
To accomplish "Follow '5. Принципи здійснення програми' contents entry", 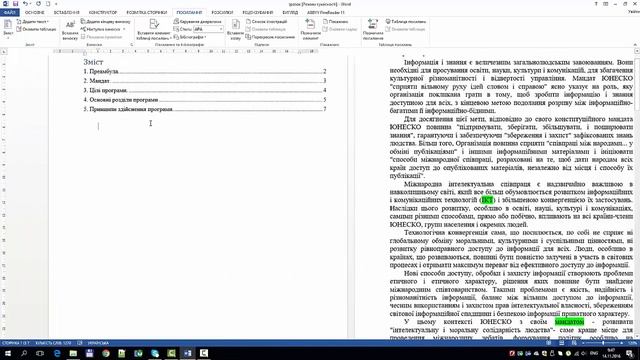I will click(205, 109).
